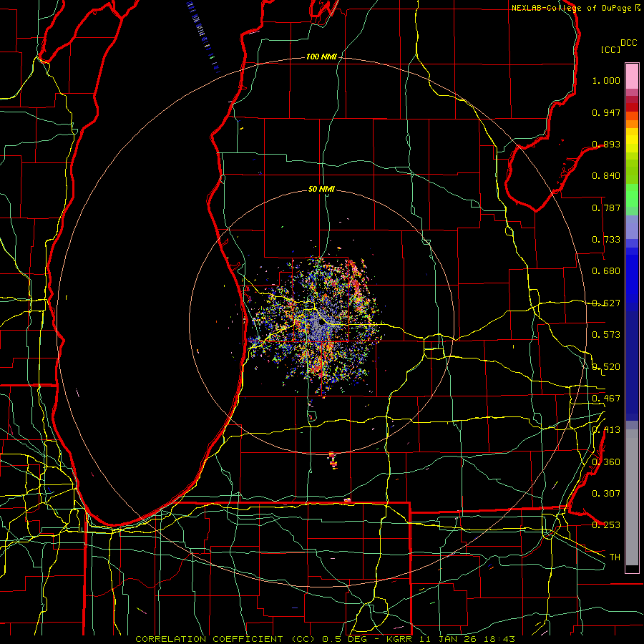This screenshot has width=644, height=644.
Task: Click the 0.680 legend value
Action: pyautogui.click(x=606, y=271)
